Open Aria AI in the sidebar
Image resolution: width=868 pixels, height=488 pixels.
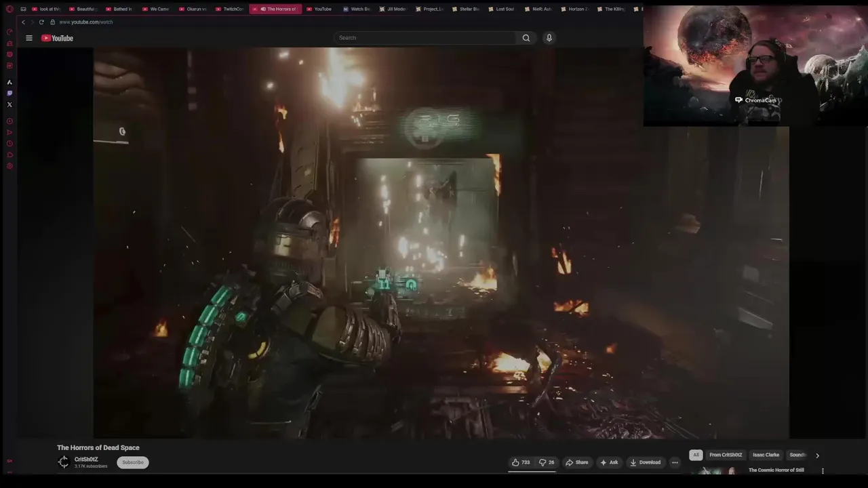9,82
